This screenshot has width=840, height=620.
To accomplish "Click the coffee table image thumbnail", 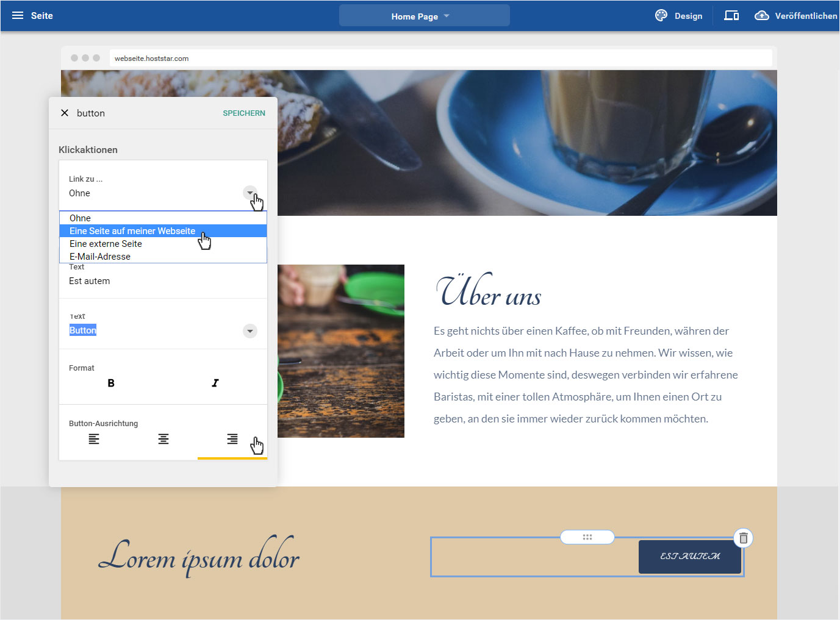I will pyautogui.click(x=341, y=351).
